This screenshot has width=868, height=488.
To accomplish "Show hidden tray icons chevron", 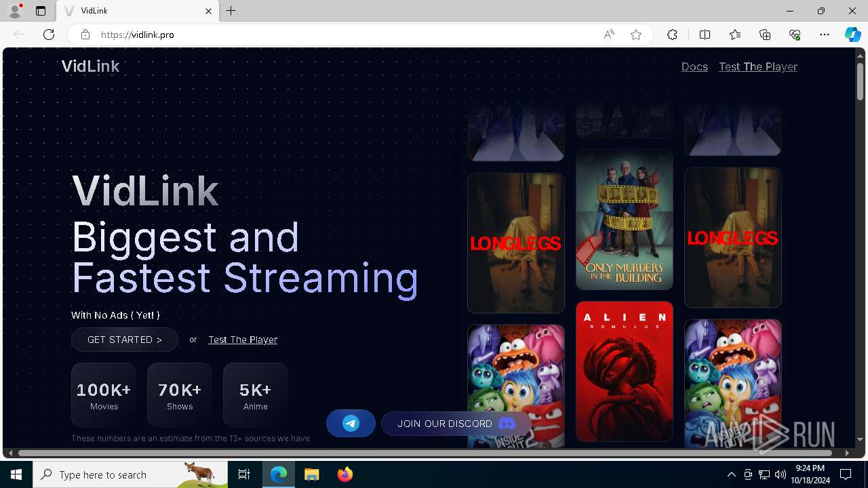I will (x=731, y=474).
